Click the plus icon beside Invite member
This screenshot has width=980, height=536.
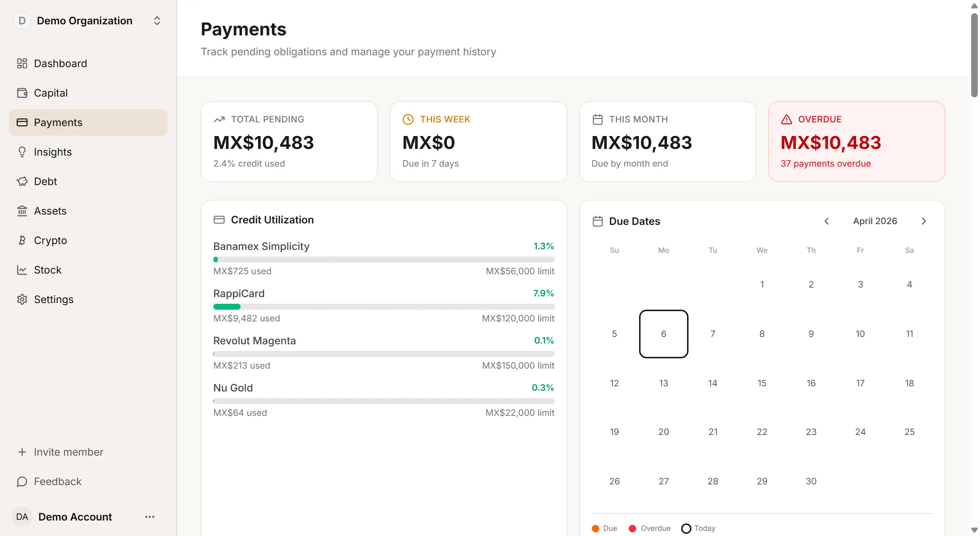tap(22, 452)
